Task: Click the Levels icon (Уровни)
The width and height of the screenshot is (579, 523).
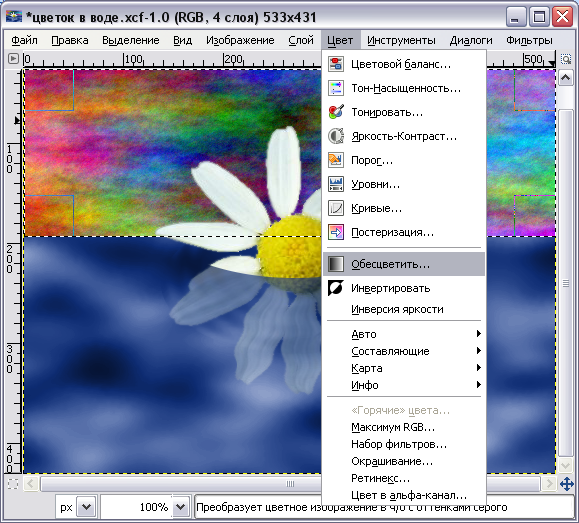Action: click(x=336, y=184)
